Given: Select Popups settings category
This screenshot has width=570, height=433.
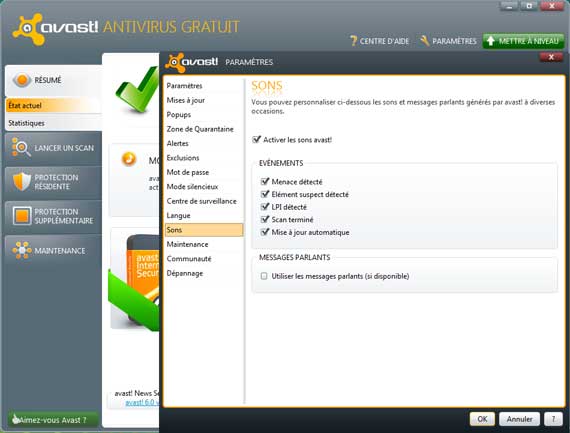Looking at the screenshot, I should coord(204,115).
